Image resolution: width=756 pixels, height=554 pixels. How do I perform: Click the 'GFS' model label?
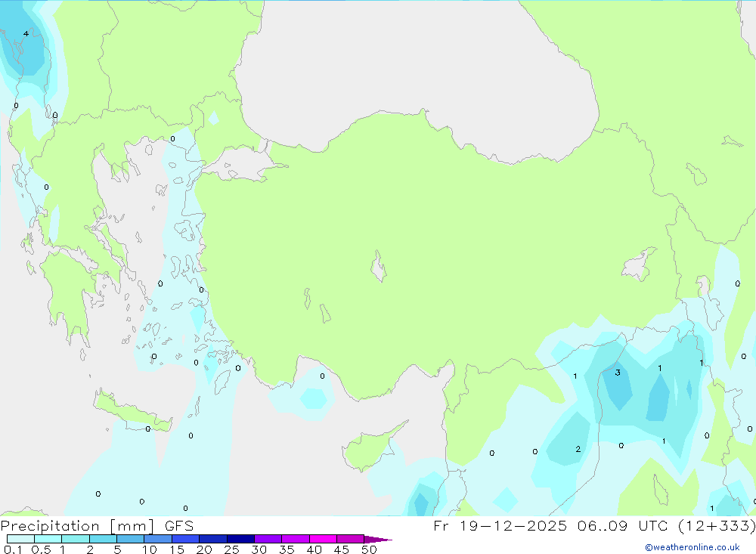click(179, 526)
